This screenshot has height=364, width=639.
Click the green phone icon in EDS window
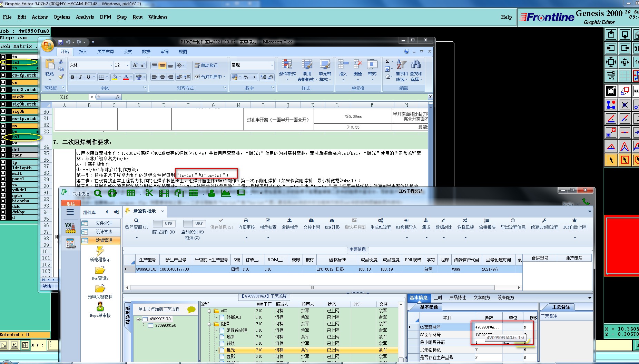(586, 201)
